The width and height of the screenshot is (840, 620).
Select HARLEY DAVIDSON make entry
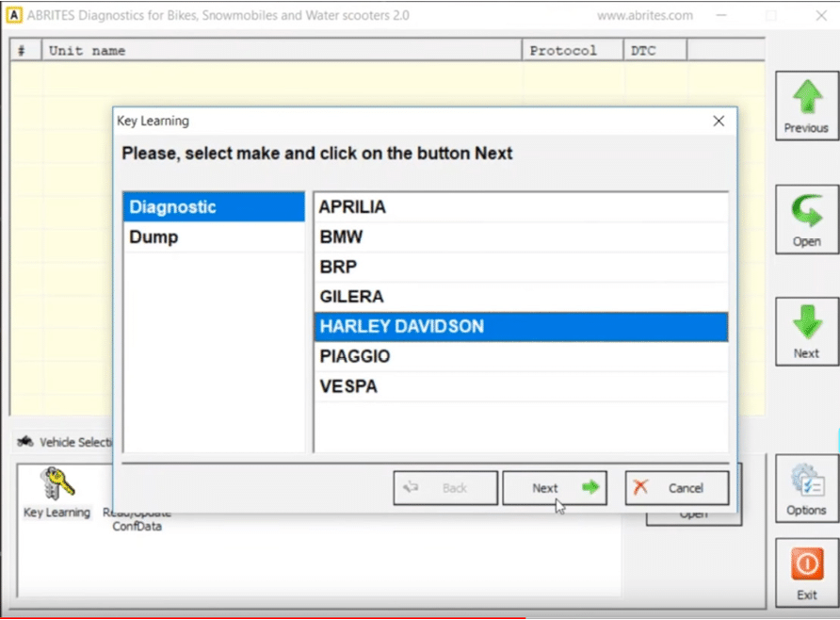(x=520, y=327)
